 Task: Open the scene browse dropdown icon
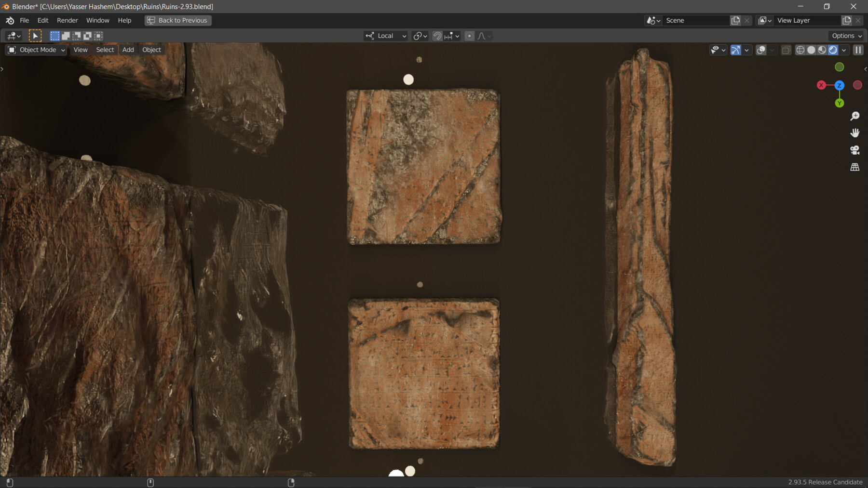point(653,20)
